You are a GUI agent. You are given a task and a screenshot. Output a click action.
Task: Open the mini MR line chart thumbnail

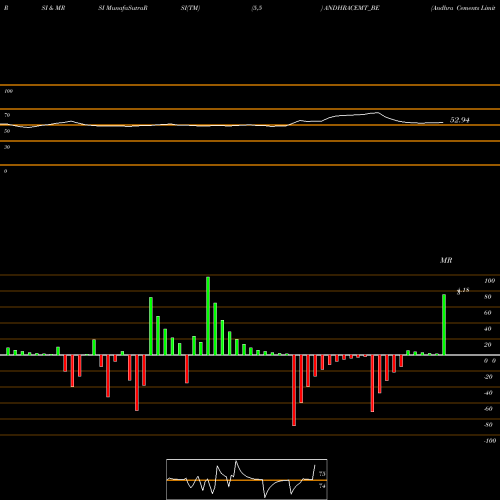(247, 479)
